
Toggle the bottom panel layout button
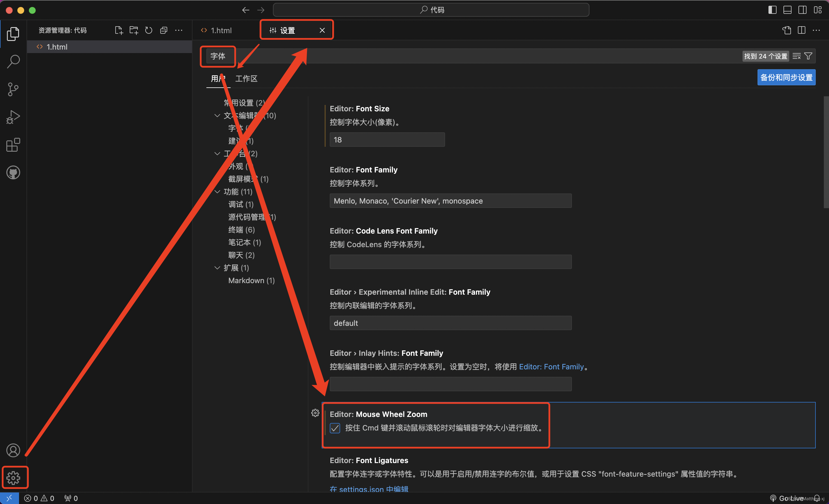tap(787, 10)
